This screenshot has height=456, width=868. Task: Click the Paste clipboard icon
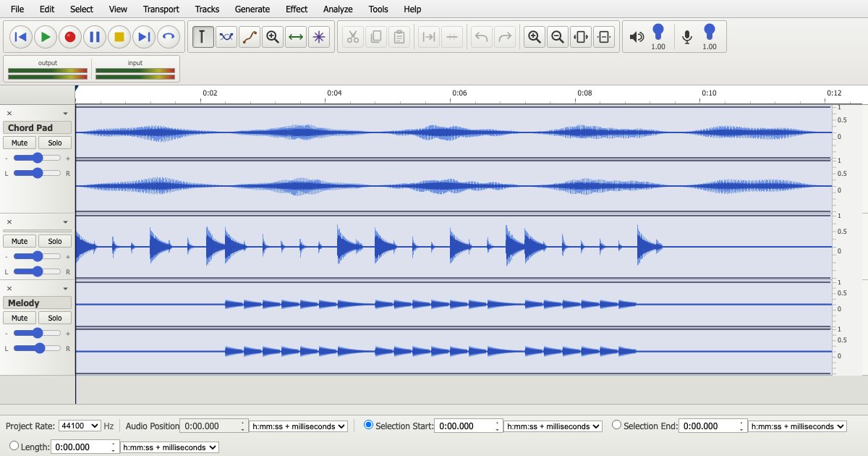399,37
